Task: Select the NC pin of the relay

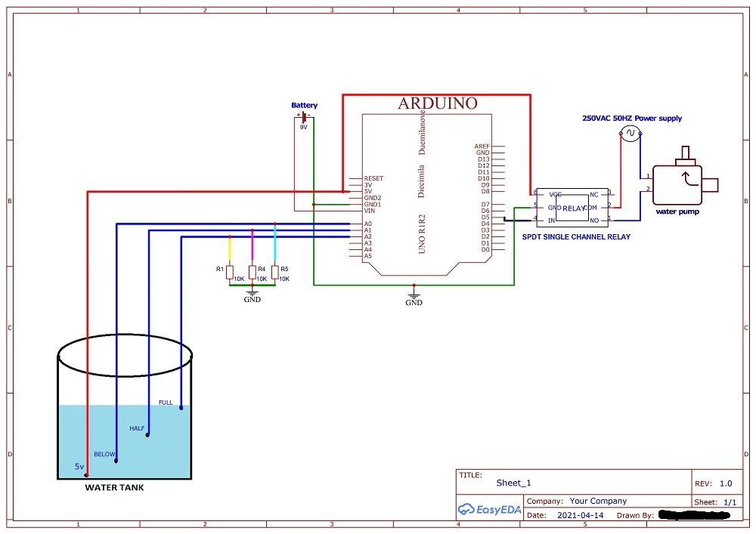Action: [594, 194]
